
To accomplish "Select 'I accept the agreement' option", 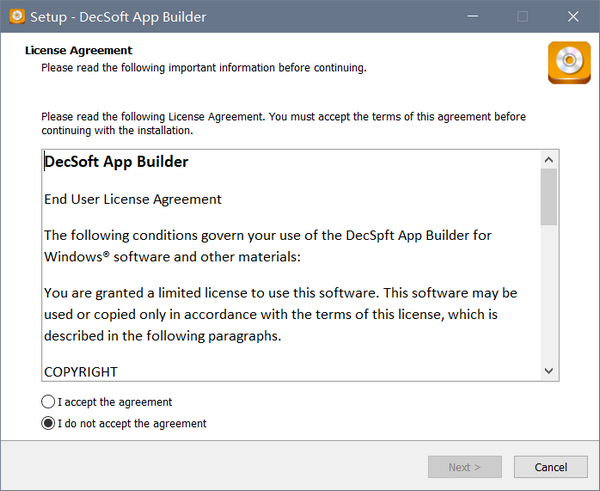I will point(49,402).
